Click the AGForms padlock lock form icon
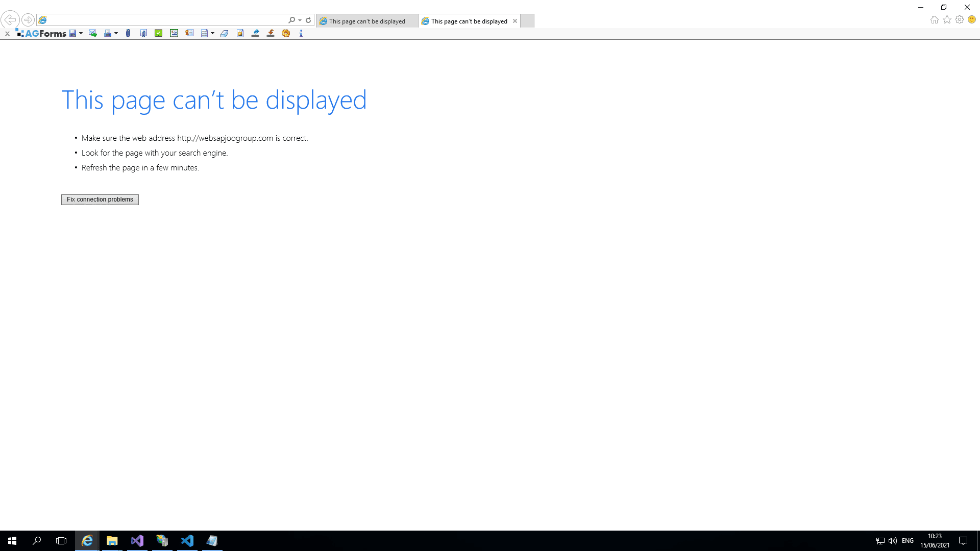980x551 pixels. 240,33
